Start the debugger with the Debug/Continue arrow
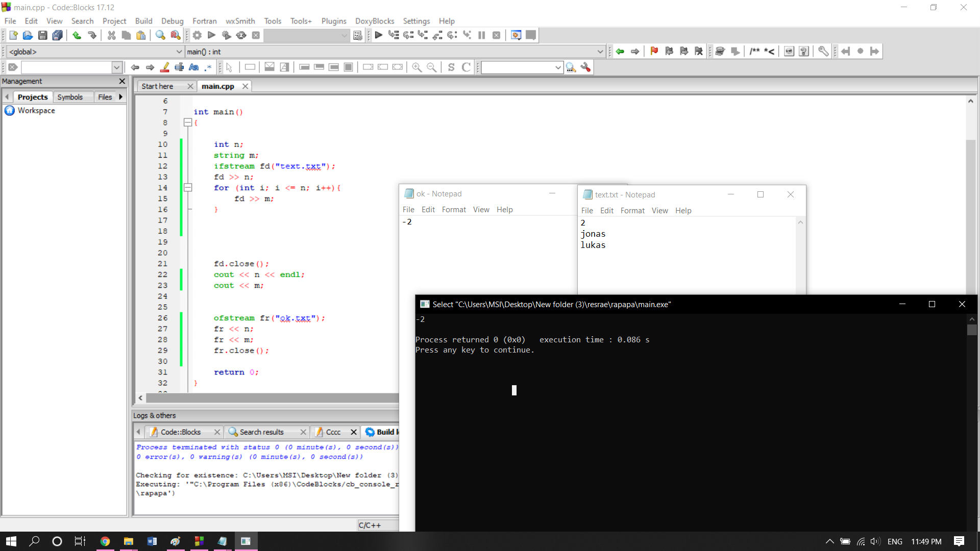The image size is (980, 551). pos(378,35)
